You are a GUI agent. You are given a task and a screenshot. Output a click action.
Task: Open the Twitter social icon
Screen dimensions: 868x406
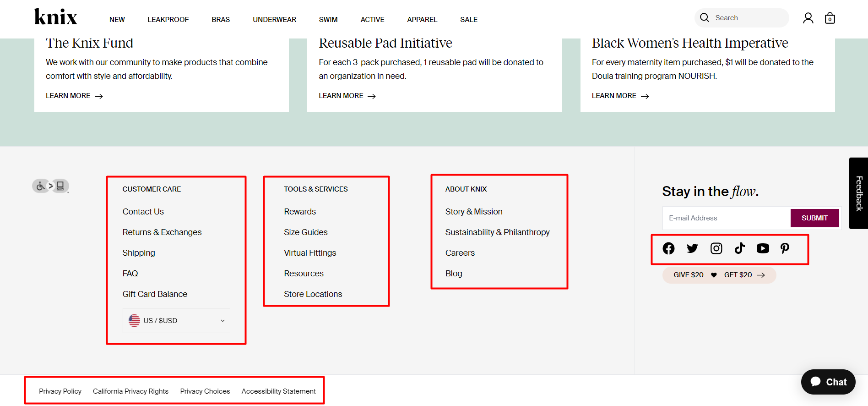[692, 248]
